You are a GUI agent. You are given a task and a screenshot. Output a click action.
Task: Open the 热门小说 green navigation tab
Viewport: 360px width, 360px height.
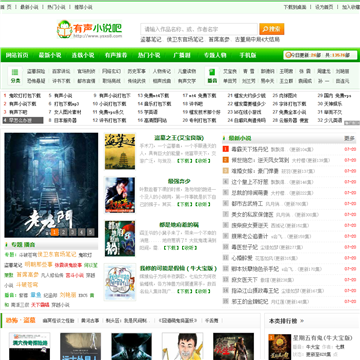point(149,55)
